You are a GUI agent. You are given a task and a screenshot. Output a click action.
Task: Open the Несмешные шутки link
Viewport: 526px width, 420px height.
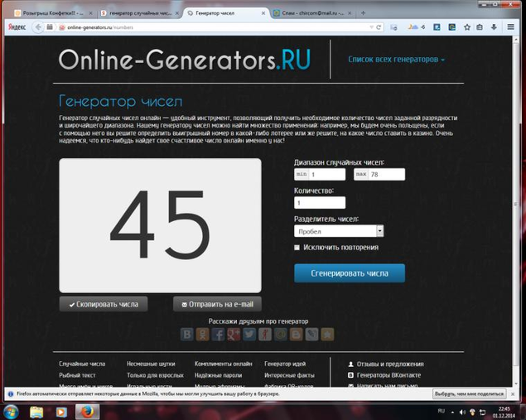coord(151,364)
